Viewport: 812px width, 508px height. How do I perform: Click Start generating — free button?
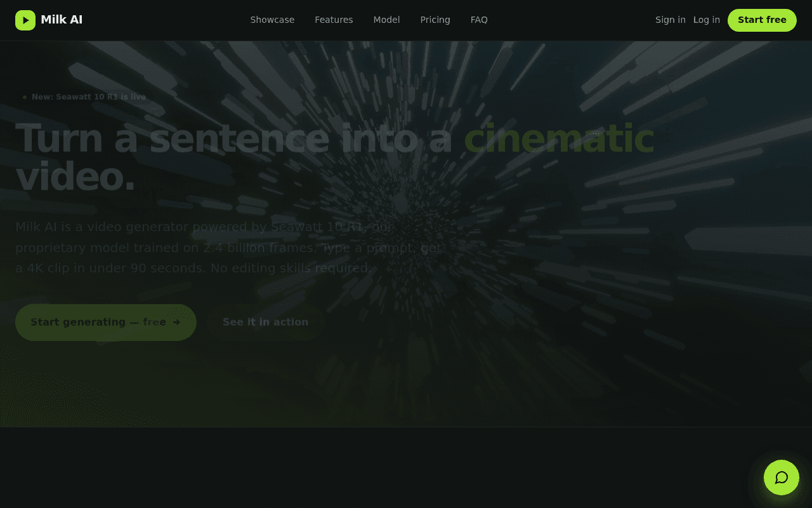[x=106, y=322]
